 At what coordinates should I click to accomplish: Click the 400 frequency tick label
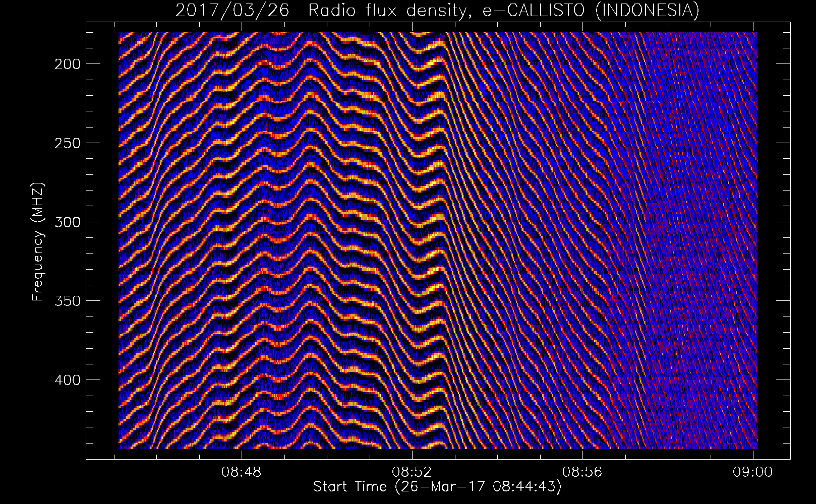[x=67, y=380]
